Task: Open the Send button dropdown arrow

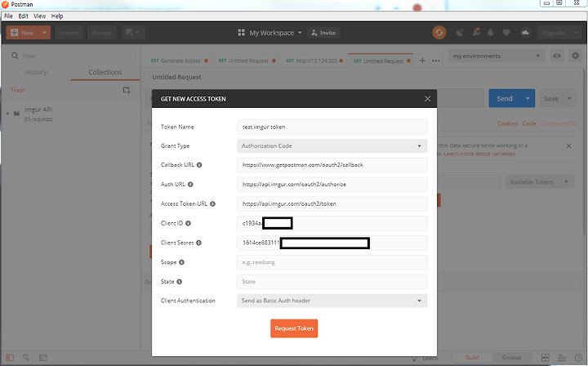Action: [528, 98]
